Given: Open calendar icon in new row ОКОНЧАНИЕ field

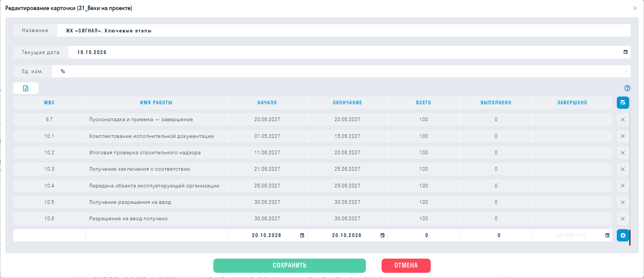Looking at the screenshot, I should [x=382, y=236].
